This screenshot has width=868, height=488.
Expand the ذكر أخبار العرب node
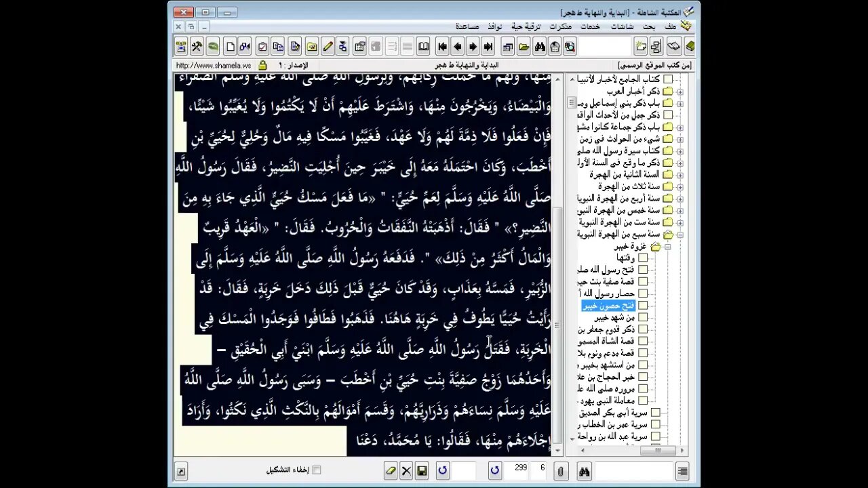680,91
